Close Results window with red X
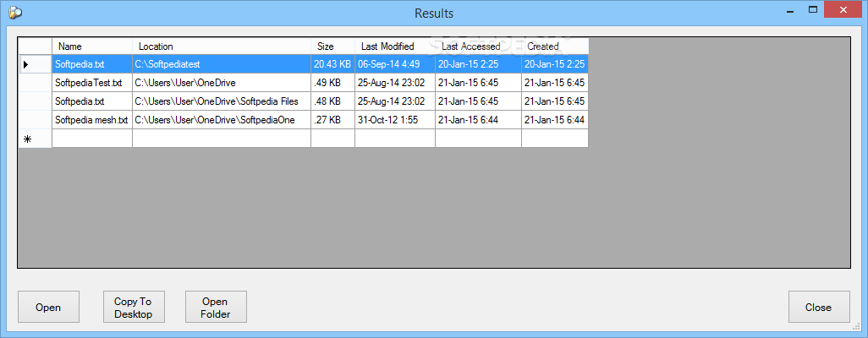 (843, 9)
